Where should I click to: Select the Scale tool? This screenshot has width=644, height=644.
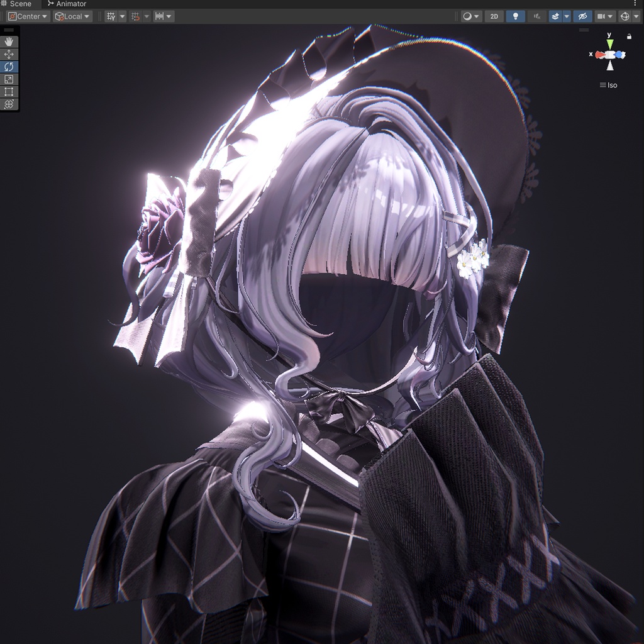[9, 79]
